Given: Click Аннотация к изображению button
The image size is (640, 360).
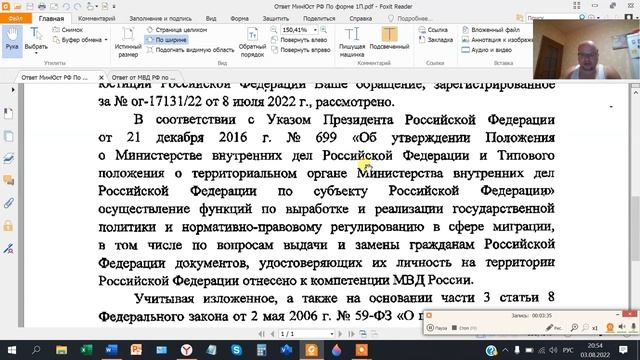Looking at the screenshot, I should [x=497, y=40].
